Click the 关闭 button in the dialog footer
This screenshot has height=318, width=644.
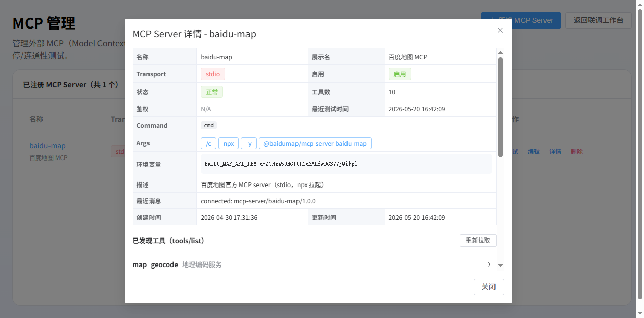point(488,287)
